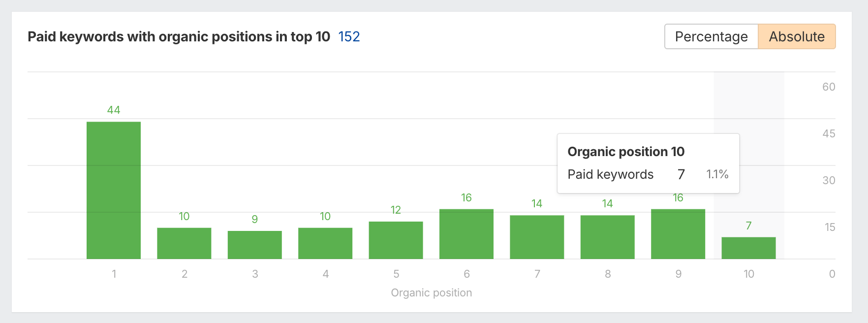868x323 pixels.
Task: Click the position 8 bar showing 14
Action: 608,237
